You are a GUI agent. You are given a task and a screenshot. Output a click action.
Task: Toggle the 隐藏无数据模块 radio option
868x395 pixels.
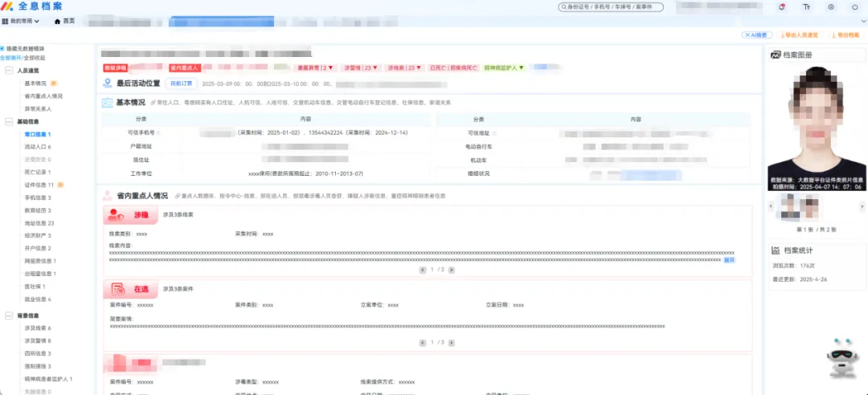[2, 49]
